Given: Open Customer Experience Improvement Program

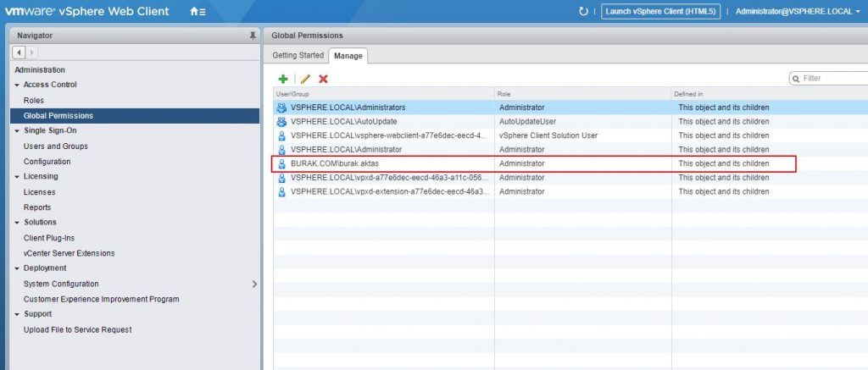Looking at the screenshot, I should click(x=102, y=299).
